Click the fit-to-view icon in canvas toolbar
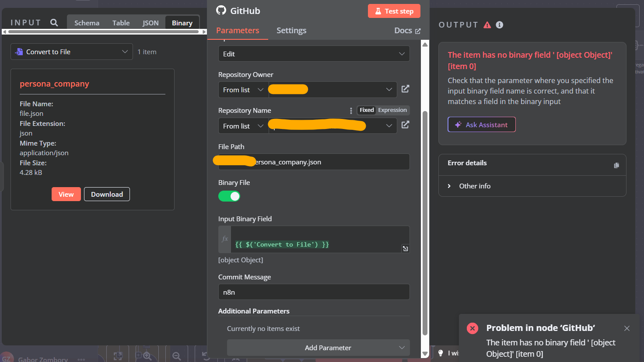The height and width of the screenshot is (362, 644). tap(118, 356)
